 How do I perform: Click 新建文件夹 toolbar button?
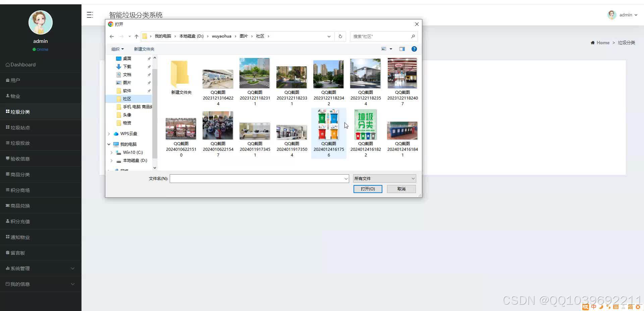(144, 49)
